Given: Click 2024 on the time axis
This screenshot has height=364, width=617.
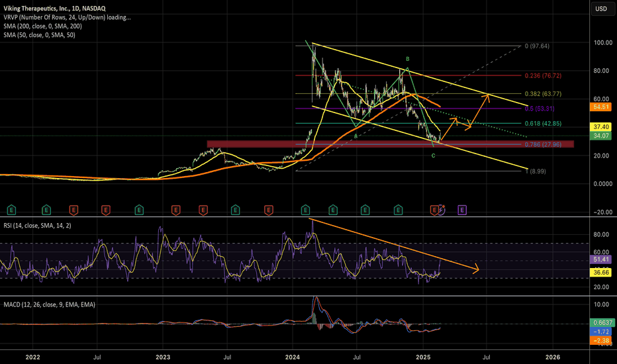Looking at the screenshot, I should 293,357.
